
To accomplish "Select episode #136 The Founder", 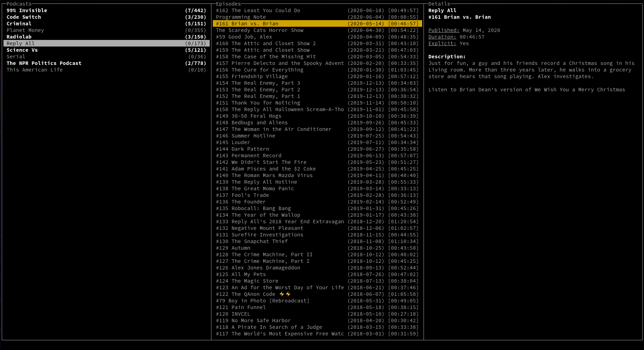I will 317,202.
